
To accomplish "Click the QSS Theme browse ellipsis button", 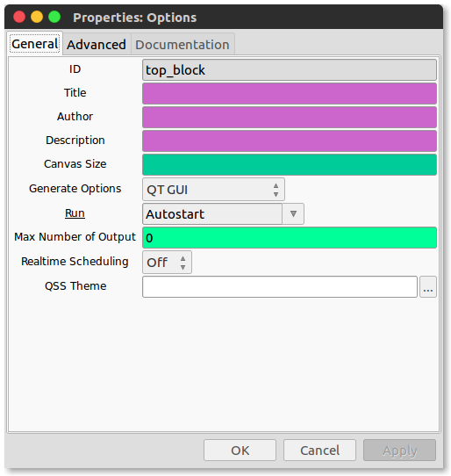I will click(x=427, y=286).
